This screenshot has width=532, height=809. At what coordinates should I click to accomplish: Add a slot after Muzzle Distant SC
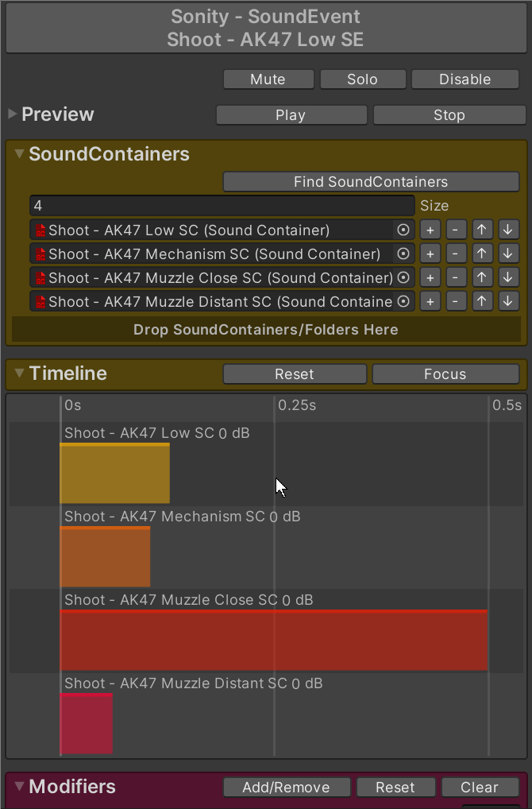pos(430,301)
